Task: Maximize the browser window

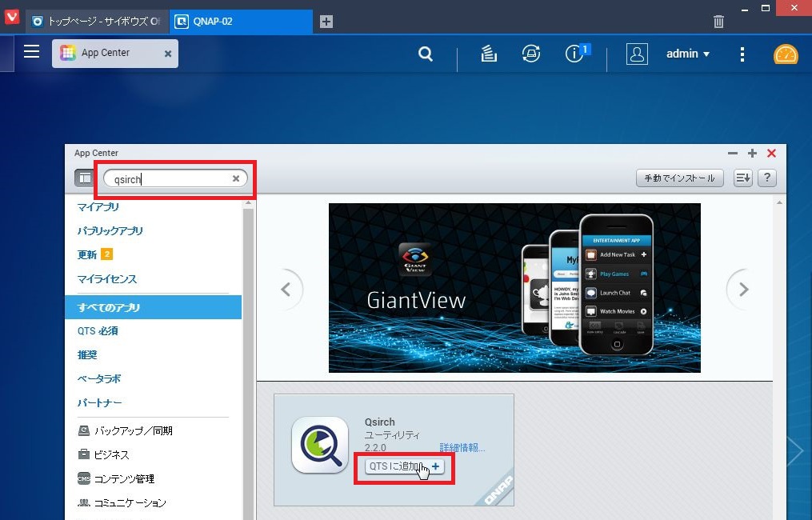Action: click(766, 8)
